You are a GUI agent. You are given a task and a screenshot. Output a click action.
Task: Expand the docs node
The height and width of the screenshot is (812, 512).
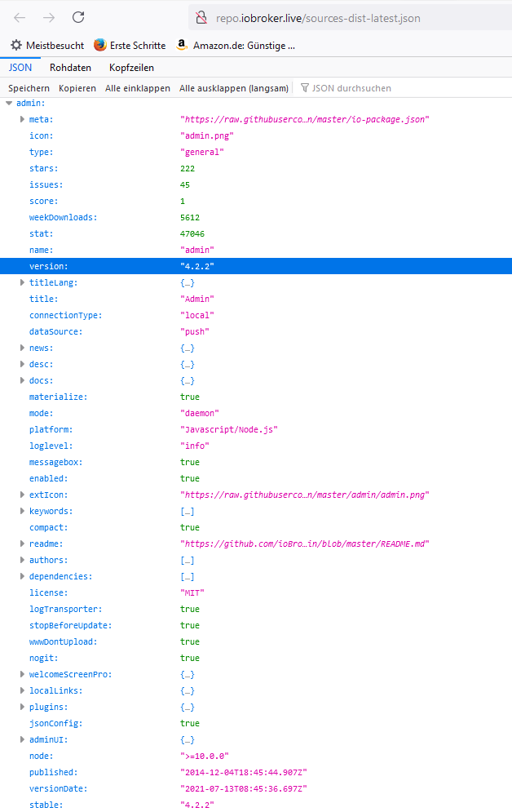click(x=22, y=380)
